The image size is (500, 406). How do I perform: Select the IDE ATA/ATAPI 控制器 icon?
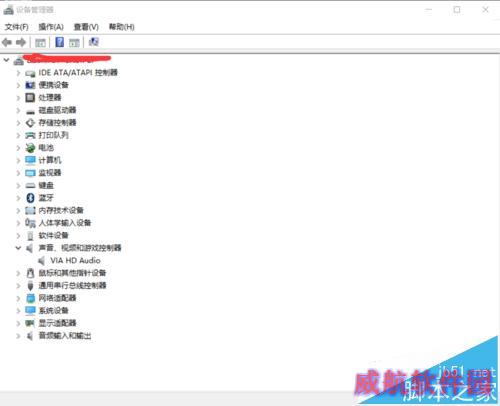tap(30, 73)
